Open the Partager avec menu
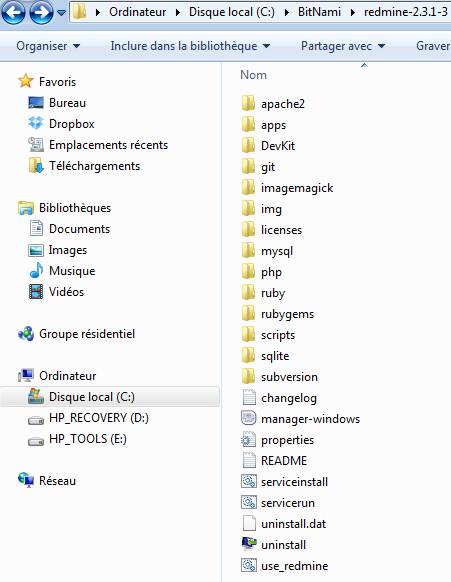 (x=343, y=46)
